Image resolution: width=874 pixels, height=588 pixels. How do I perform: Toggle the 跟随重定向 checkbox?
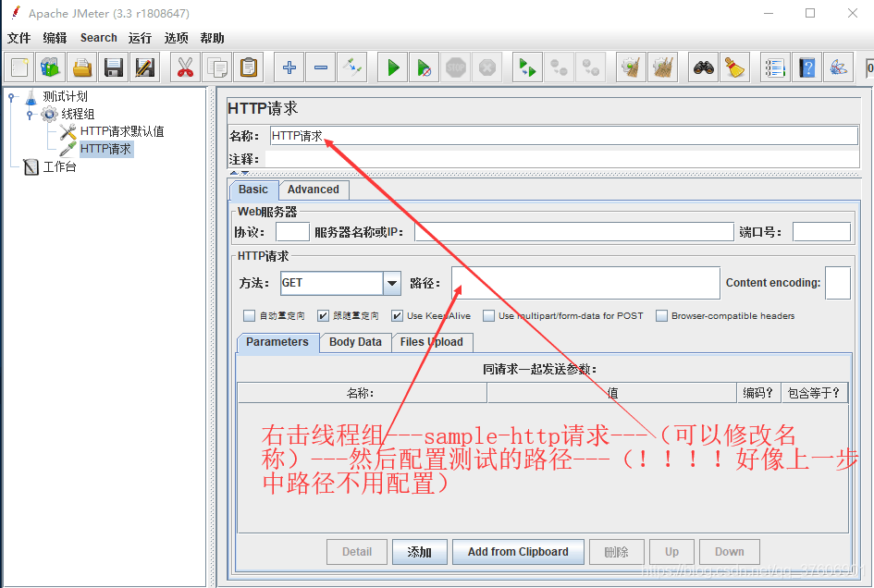[x=323, y=316]
